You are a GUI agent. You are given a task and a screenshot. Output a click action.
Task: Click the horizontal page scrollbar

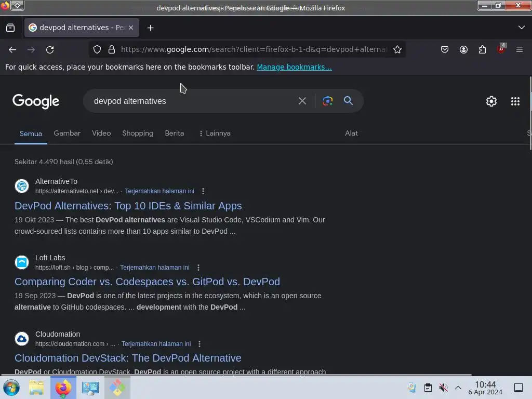click(x=236, y=375)
